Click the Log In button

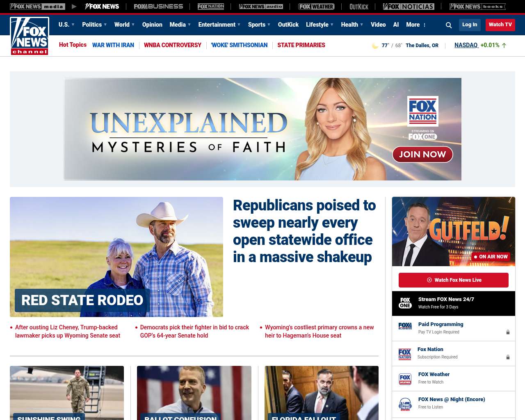point(470,25)
